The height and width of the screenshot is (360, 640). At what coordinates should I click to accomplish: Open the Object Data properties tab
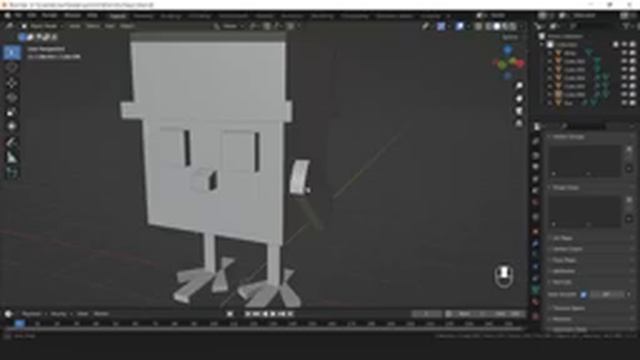pyautogui.click(x=536, y=290)
